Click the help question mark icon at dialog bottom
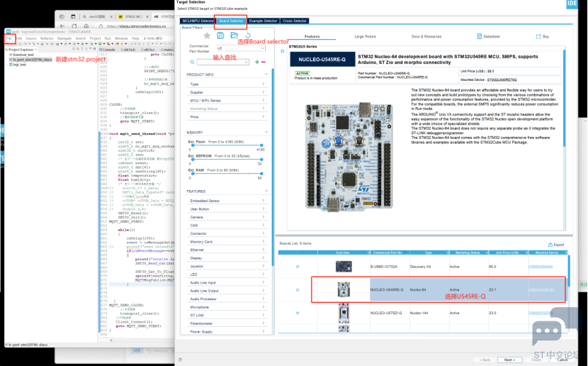The image size is (588, 366). 181,360
